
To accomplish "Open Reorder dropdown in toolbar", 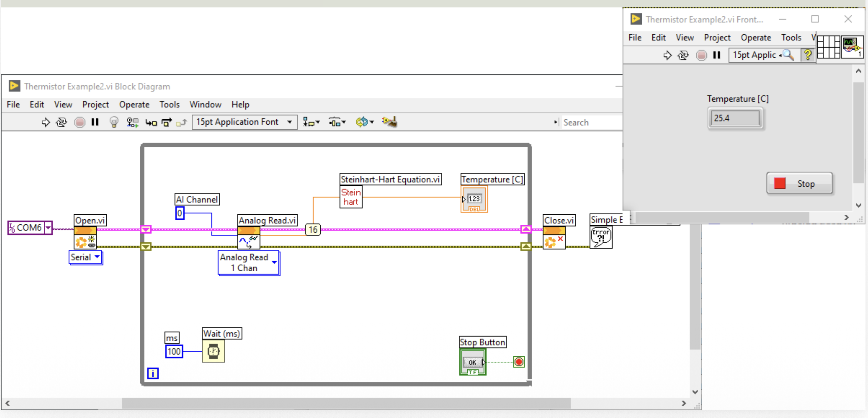I will tap(365, 122).
